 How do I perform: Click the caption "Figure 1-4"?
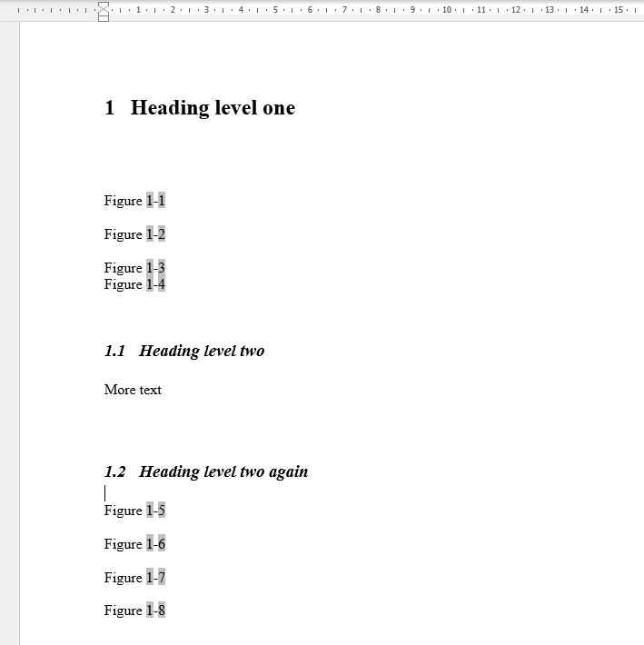[x=135, y=284]
